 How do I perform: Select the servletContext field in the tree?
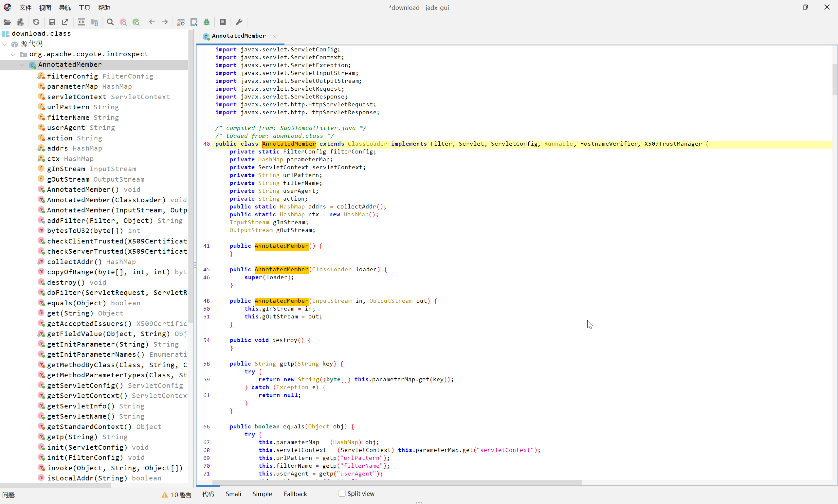108,97
